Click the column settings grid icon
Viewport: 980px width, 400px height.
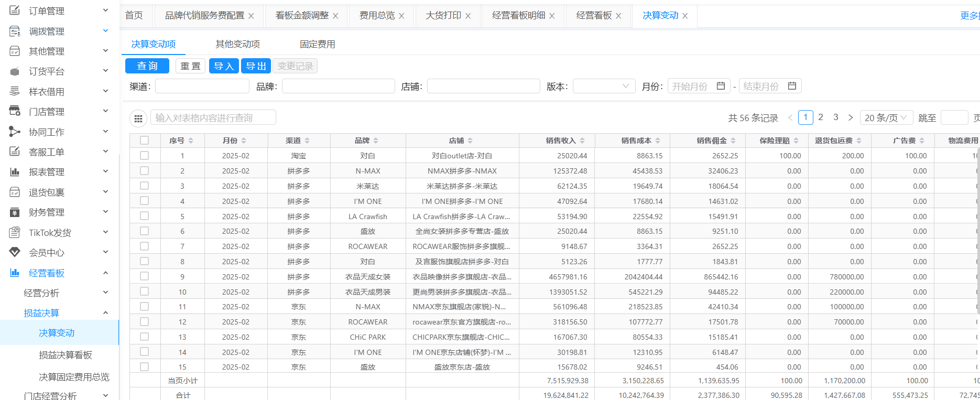tap(138, 118)
